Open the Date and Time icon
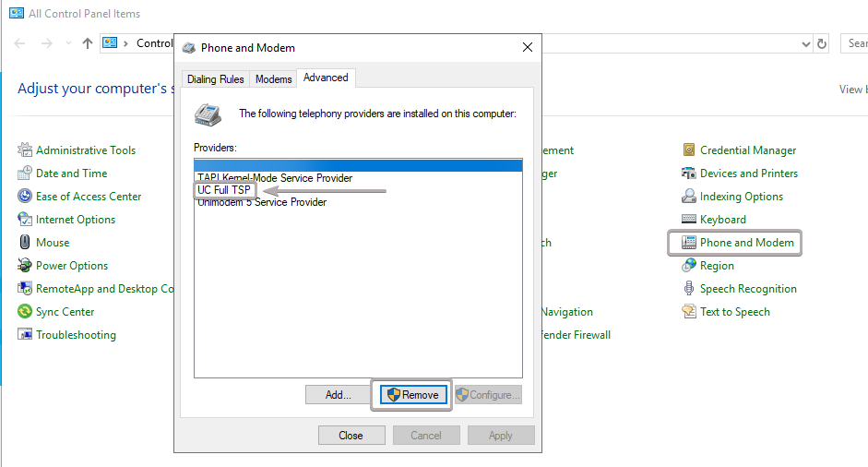The image size is (868, 467). (26, 174)
